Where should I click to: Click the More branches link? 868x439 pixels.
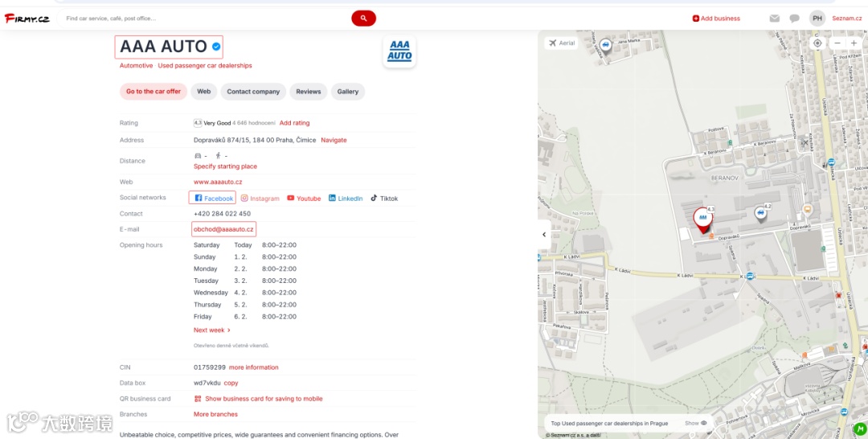point(215,414)
